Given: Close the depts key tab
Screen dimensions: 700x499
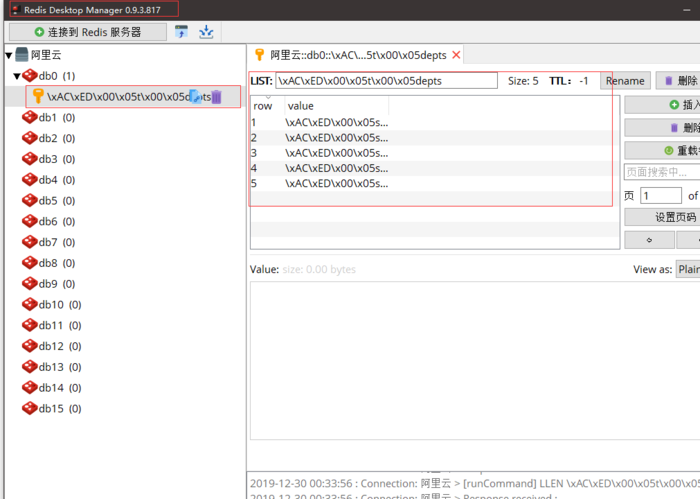Looking at the screenshot, I should pos(456,55).
